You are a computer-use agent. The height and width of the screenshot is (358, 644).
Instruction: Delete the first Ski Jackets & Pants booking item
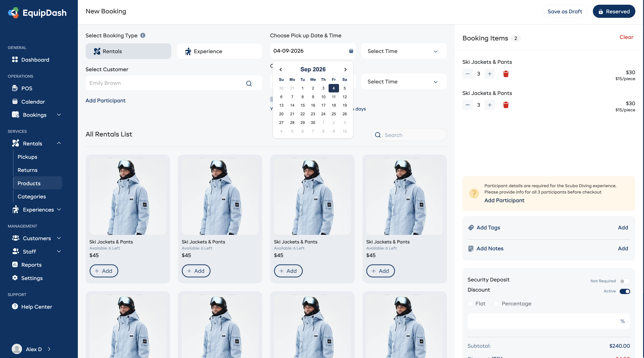[506, 74]
